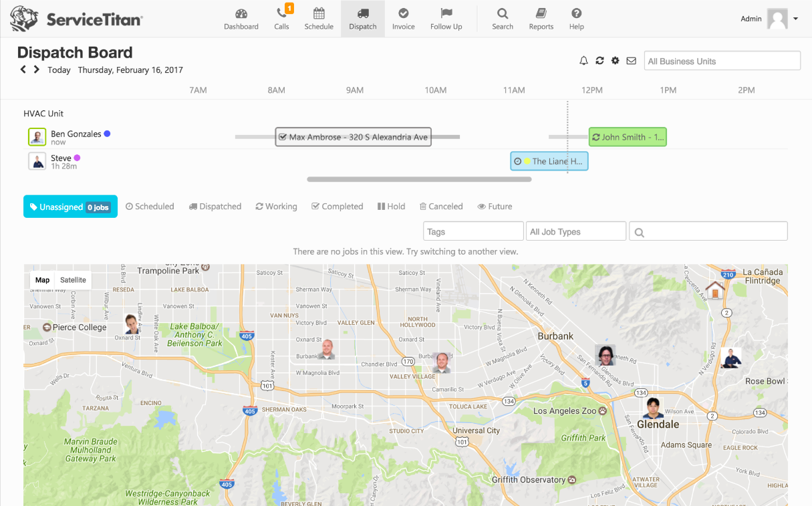Open the Reports page

point(541,19)
